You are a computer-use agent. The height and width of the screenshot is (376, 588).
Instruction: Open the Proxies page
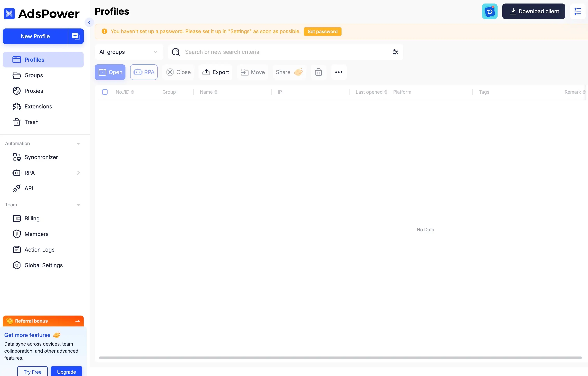(43, 91)
